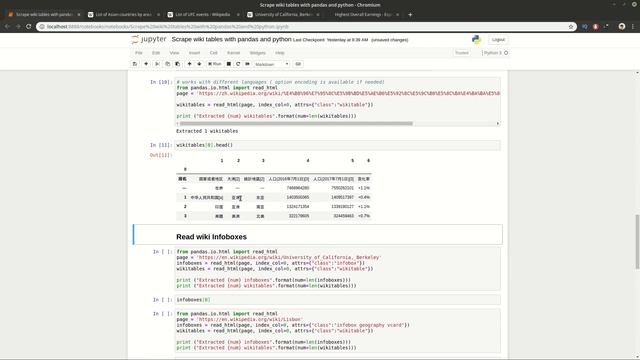
Task: Click the Python logo icon
Action: tap(476, 40)
